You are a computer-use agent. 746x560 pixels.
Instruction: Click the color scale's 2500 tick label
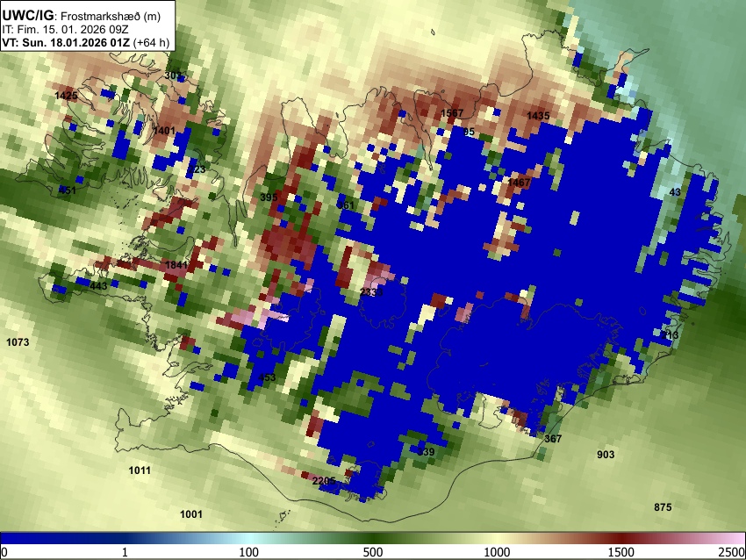pos(732,552)
